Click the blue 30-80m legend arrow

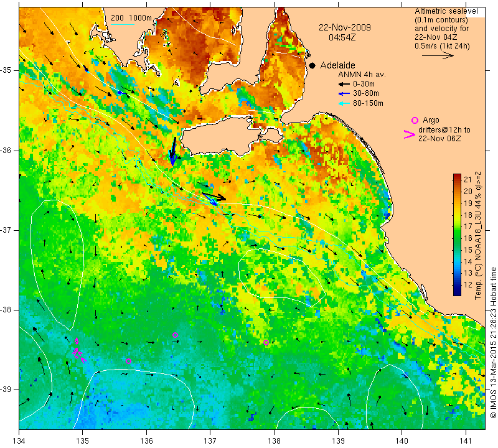[x=344, y=94]
